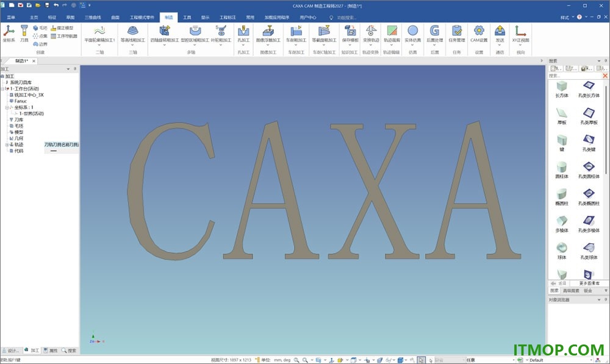Switch to 高级图素 library tab

coord(571,290)
